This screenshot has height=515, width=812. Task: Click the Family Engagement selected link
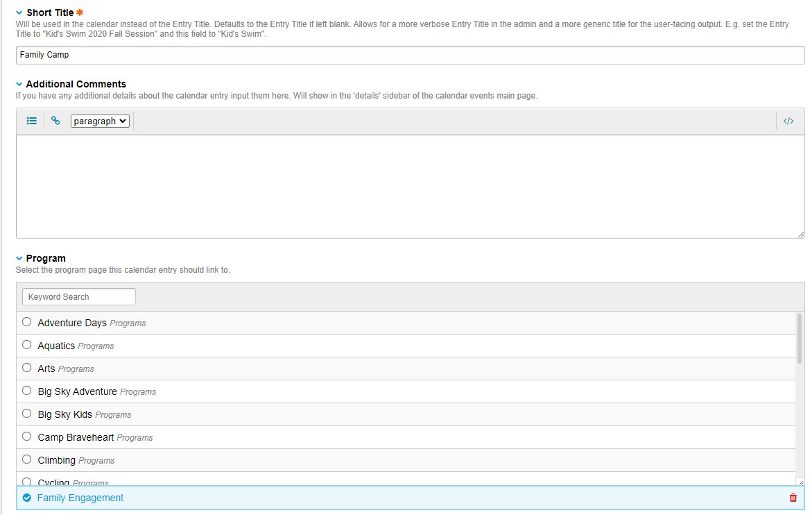pyautogui.click(x=80, y=498)
